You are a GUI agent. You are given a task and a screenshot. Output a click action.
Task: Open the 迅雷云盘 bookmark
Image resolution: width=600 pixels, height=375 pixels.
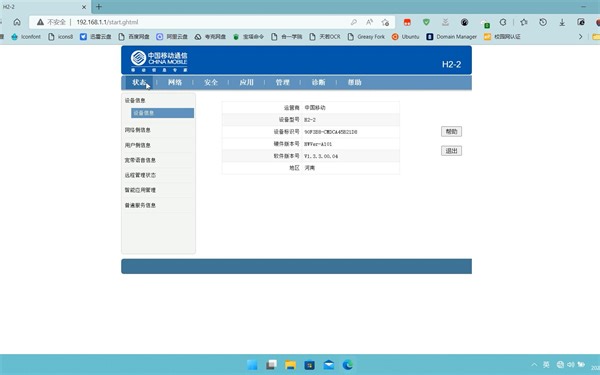coord(96,37)
